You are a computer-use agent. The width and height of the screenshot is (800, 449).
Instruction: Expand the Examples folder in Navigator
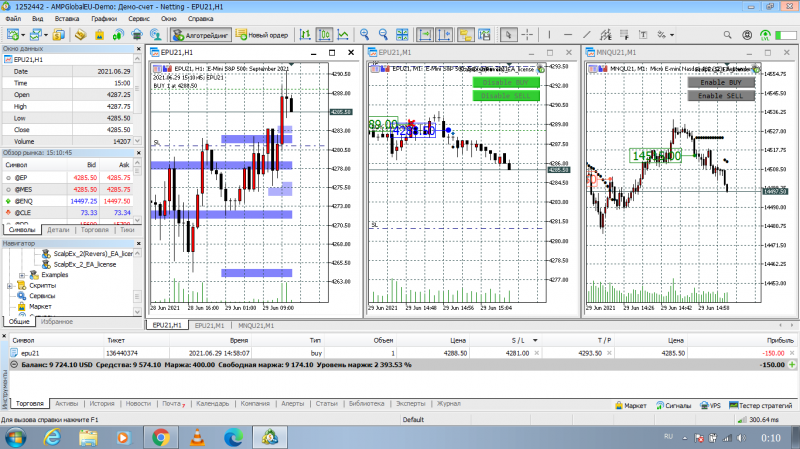(x=22, y=275)
